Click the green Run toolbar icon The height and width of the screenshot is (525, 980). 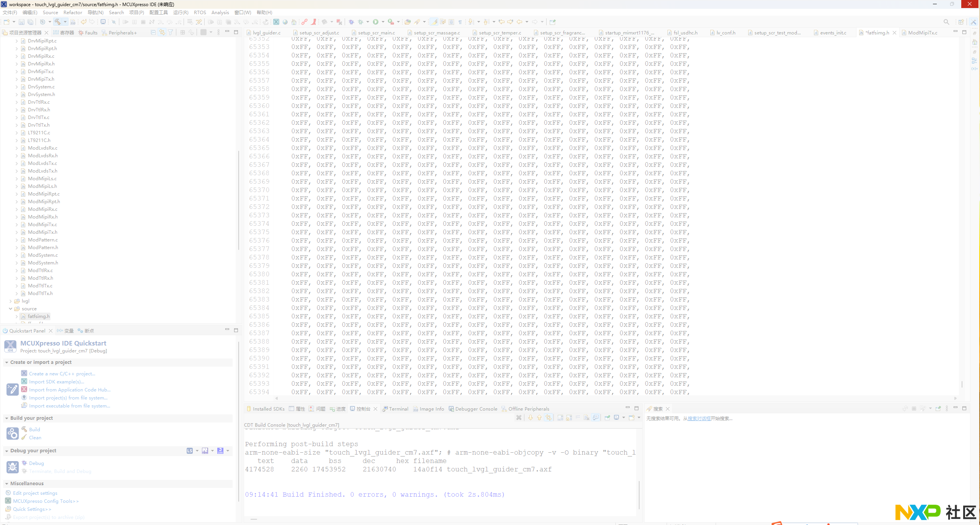[x=376, y=22]
